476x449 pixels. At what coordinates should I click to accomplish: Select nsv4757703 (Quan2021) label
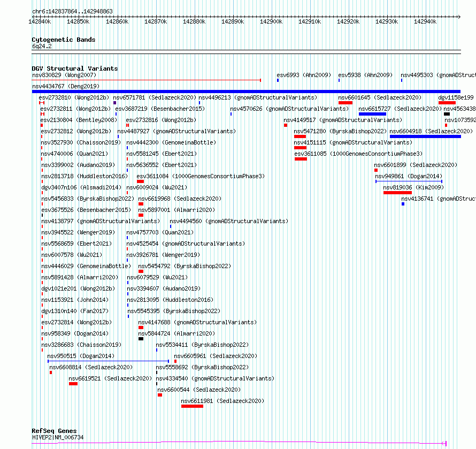160,232
